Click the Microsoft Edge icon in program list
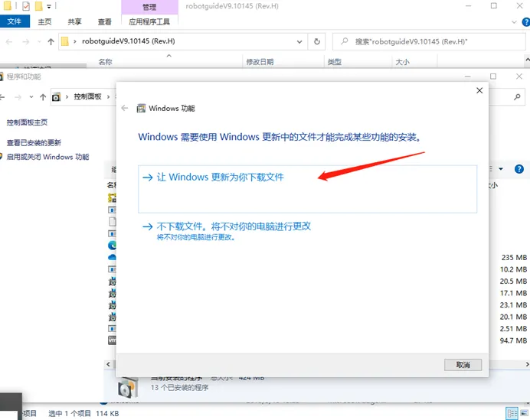Image resolution: width=530 pixels, height=420 pixels. pos(113,246)
